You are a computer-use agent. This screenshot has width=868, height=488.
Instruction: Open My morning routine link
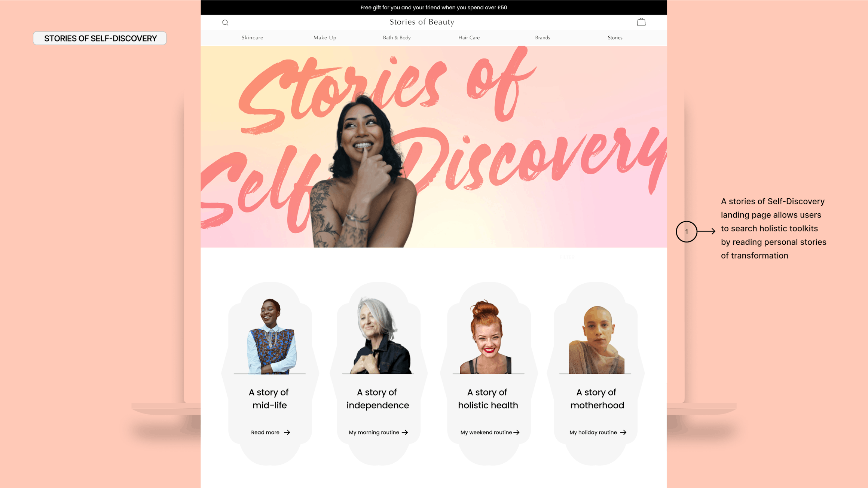[x=374, y=432]
